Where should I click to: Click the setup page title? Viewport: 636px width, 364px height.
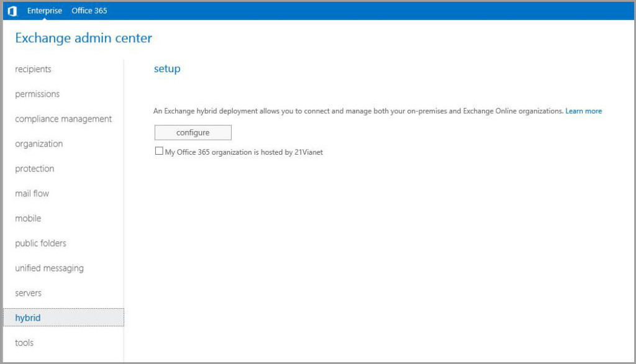[166, 68]
